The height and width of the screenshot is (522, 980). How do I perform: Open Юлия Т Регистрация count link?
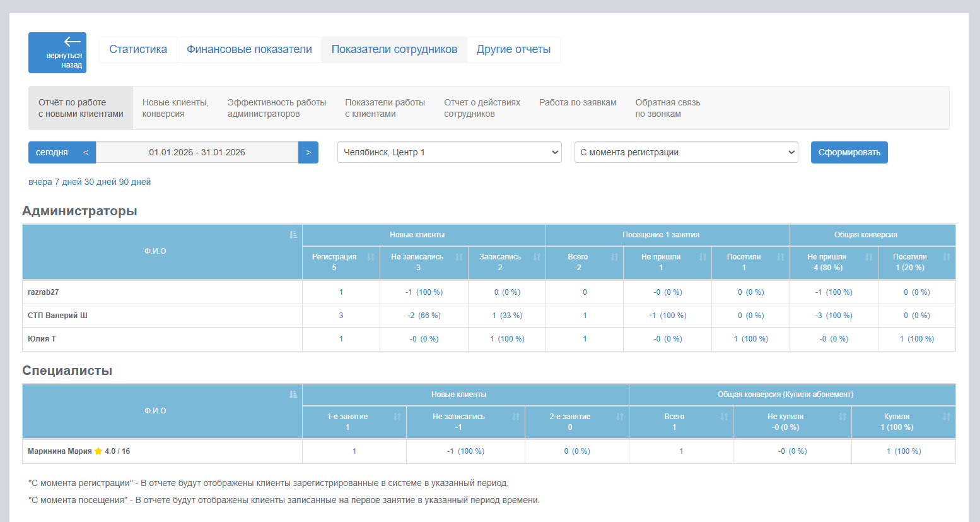341,339
